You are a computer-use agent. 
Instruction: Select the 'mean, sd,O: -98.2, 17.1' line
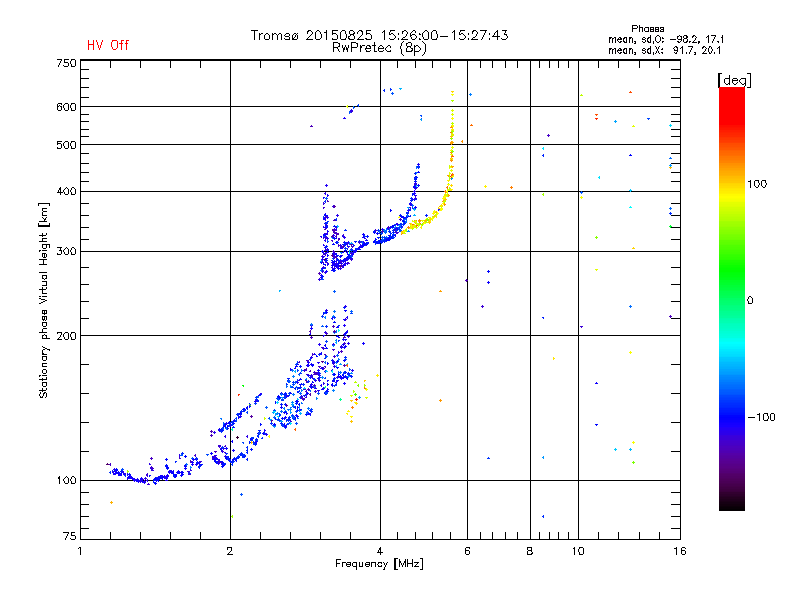point(666,39)
